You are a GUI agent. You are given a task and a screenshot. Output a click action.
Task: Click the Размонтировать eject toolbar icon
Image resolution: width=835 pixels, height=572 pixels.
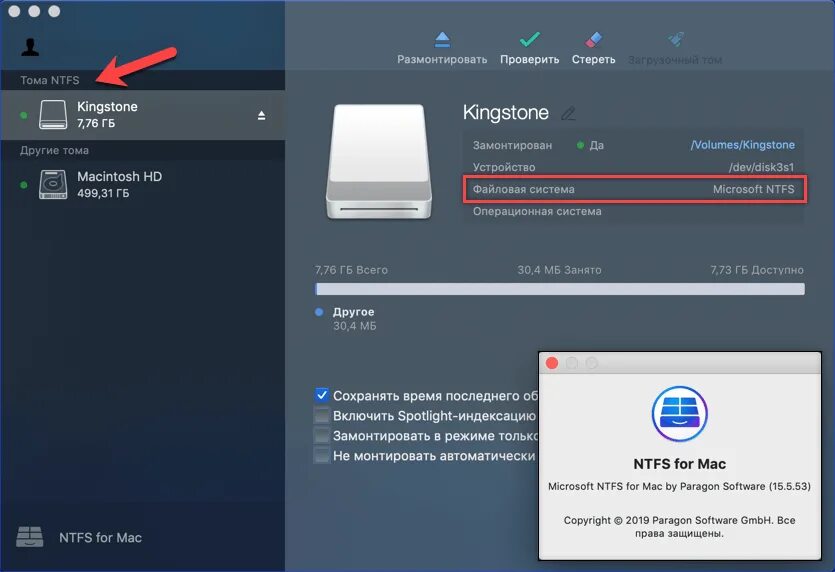442,39
